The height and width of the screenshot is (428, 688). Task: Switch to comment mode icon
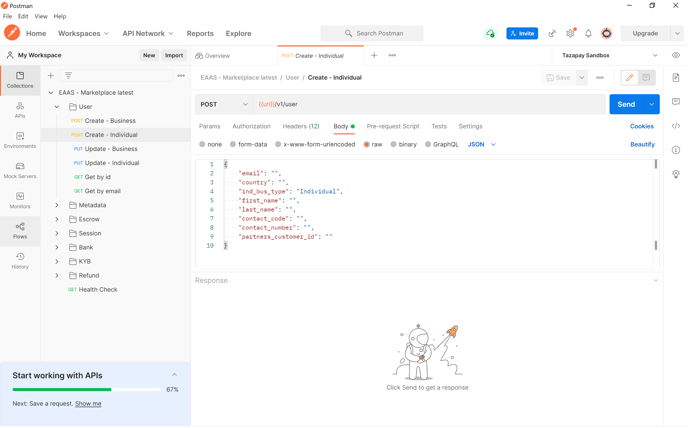coord(646,78)
